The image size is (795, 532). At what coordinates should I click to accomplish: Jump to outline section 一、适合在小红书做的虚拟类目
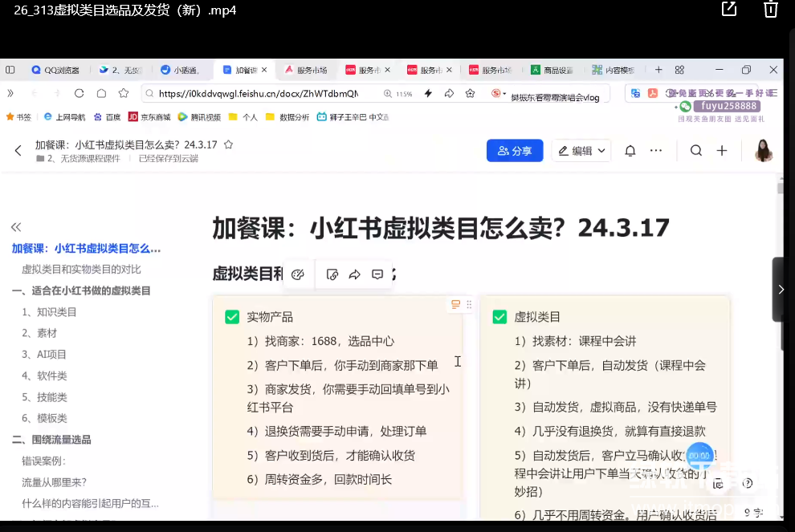click(x=81, y=290)
